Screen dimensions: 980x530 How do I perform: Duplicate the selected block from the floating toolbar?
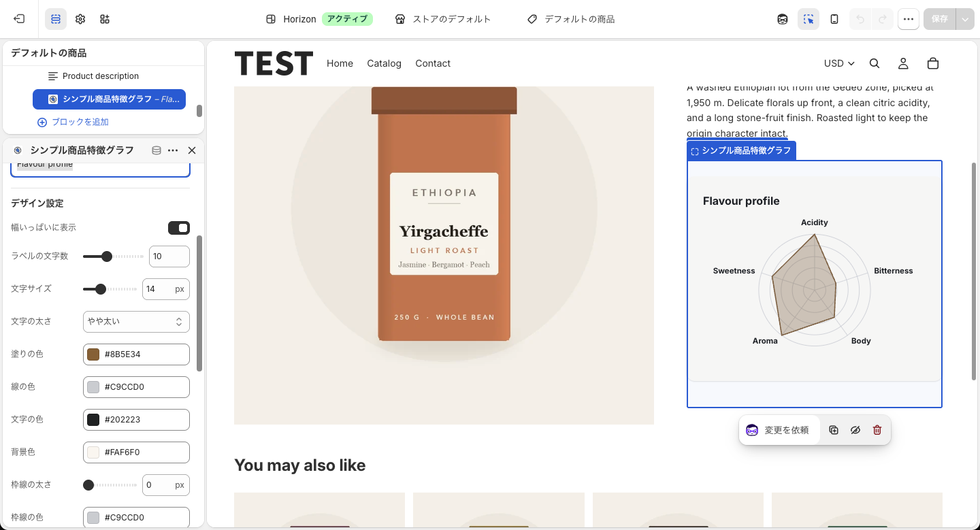834,430
